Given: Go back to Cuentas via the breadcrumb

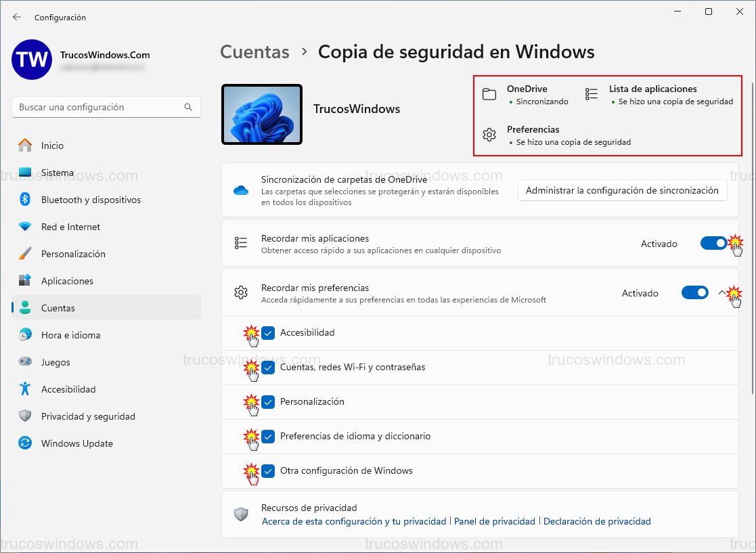Looking at the screenshot, I should pos(254,51).
